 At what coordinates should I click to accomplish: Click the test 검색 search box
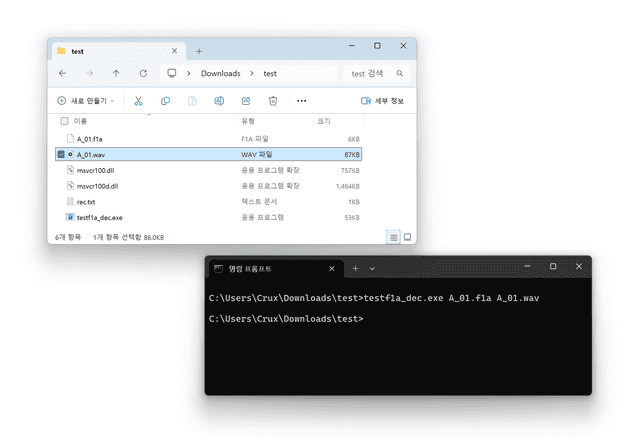(375, 74)
